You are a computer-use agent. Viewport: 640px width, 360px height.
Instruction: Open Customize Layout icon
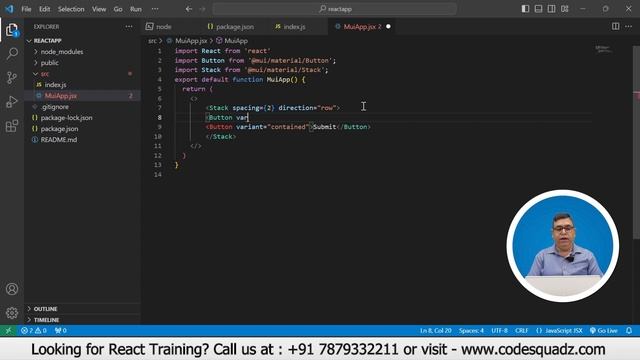564,9
